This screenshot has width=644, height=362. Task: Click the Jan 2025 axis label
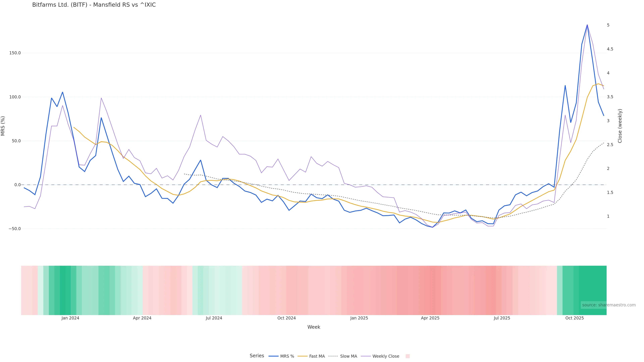pos(359,318)
